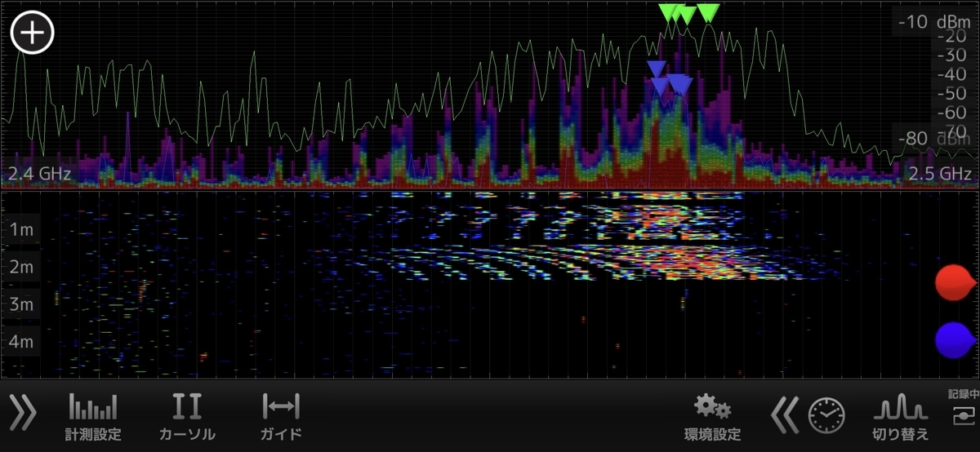Image resolution: width=980 pixels, height=452 pixels.
Task: Tap 切り替え switch-view waveform icon
Action: coord(901,416)
